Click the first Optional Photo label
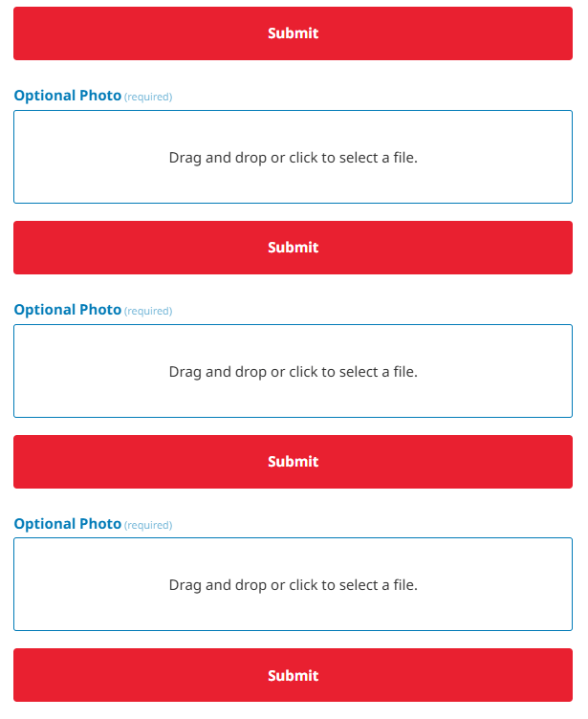This screenshot has width=588, height=719. coord(67,96)
